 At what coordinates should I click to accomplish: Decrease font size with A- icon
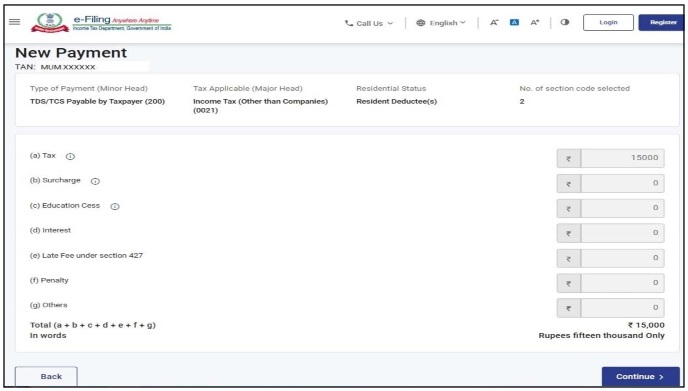point(494,22)
